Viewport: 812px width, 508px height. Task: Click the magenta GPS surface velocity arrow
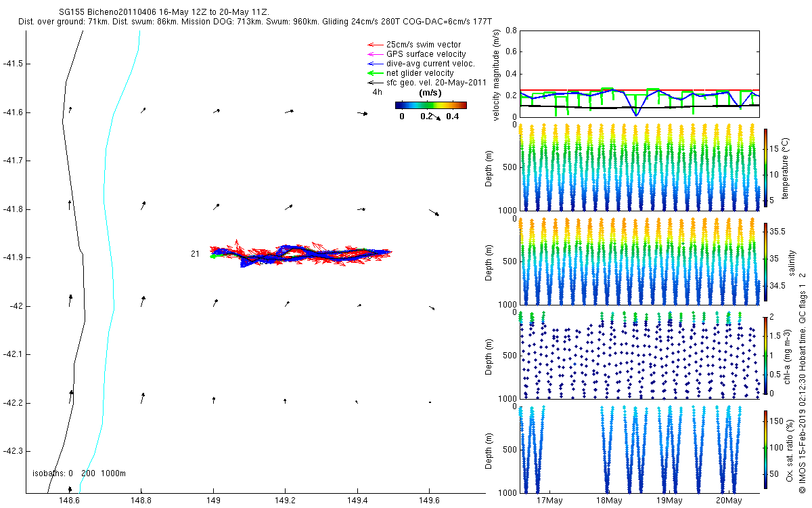(374, 54)
